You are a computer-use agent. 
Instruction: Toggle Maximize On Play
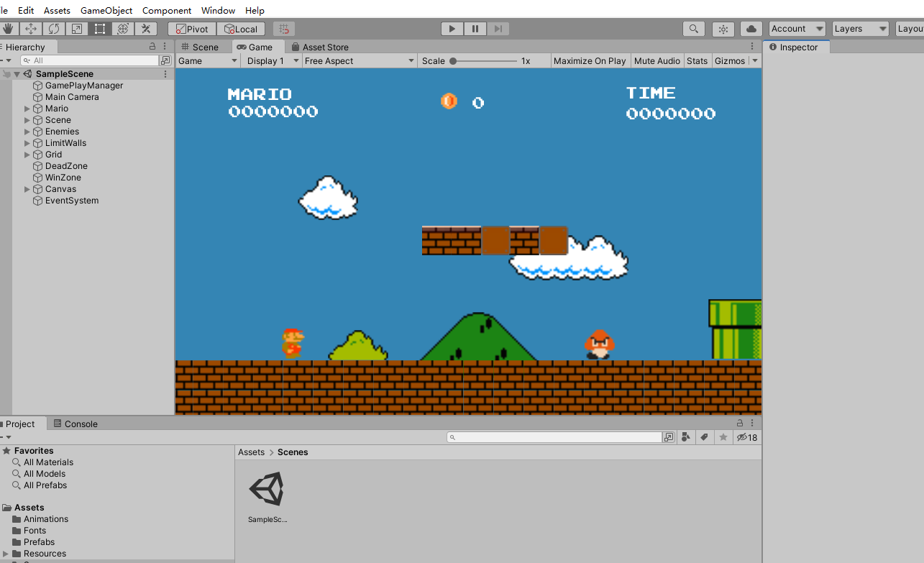(590, 61)
